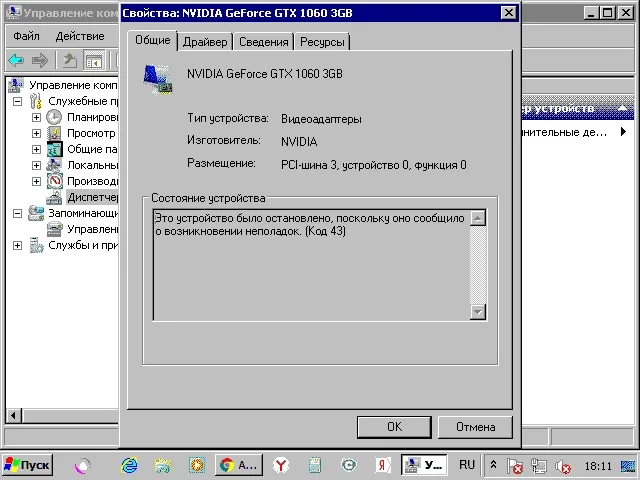Image resolution: width=640 pixels, height=480 pixels.
Task: Click the NVIDIA video adapter device icon
Action: tap(158, 80)
